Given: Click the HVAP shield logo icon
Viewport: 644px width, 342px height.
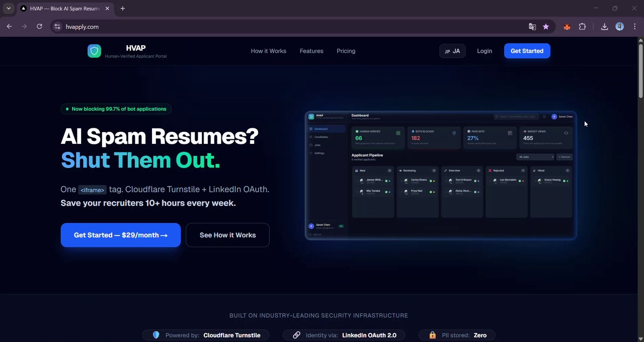Looking at the screenshot, I should tap(94, 51).
